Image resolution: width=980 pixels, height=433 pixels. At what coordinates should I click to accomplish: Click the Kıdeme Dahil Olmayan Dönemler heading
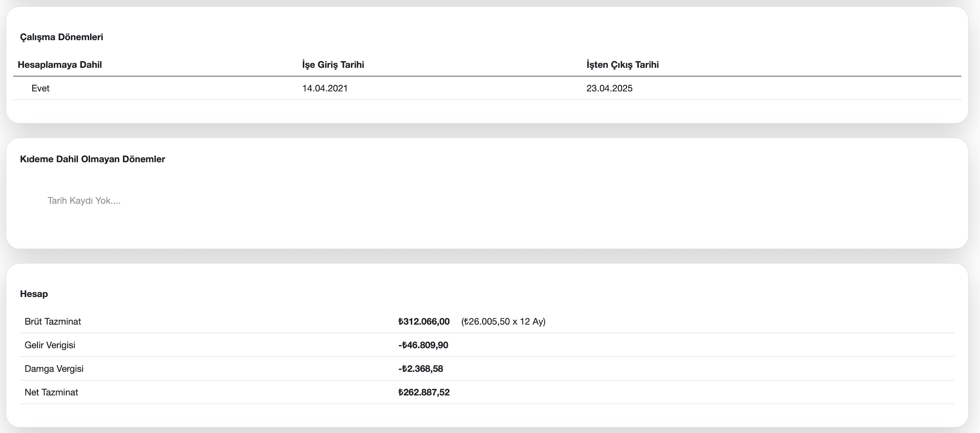click(92, 159)
